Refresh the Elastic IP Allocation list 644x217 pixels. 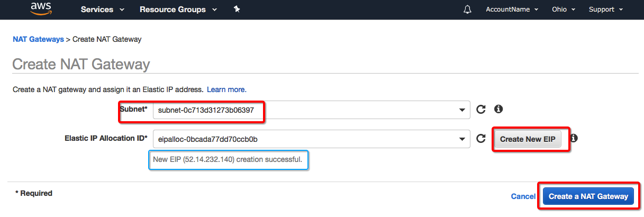click(480, 139)
